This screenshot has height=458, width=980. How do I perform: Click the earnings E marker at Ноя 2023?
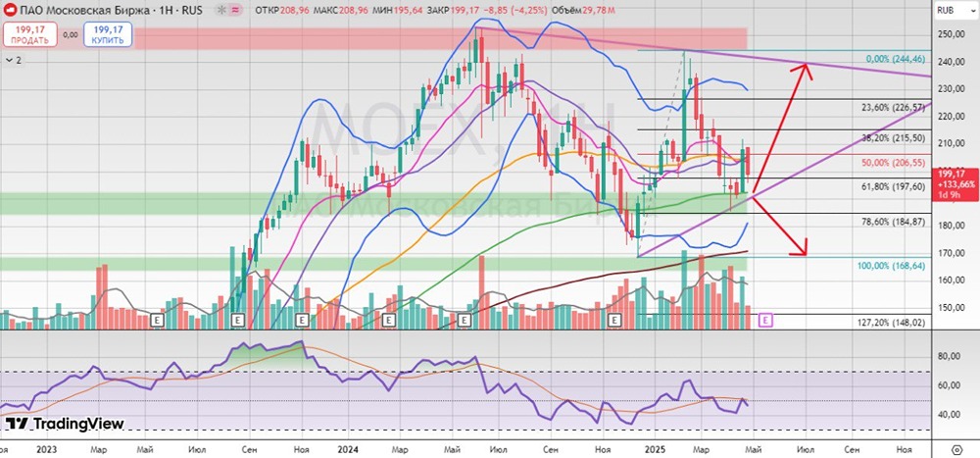302,320
